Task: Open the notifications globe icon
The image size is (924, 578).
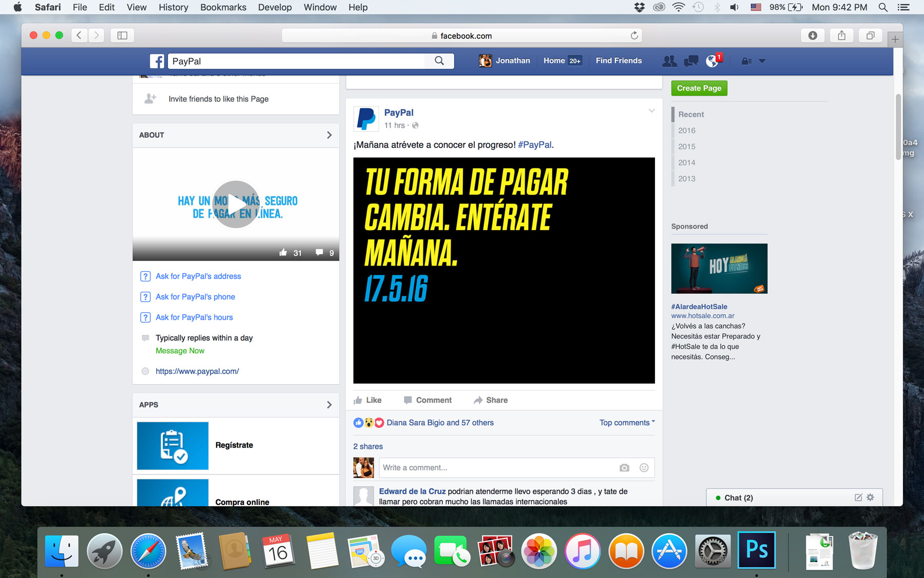Action: (712, 61)
